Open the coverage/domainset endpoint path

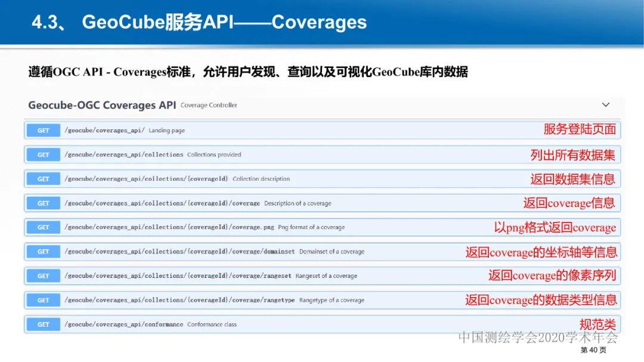(x=179, y=252)
